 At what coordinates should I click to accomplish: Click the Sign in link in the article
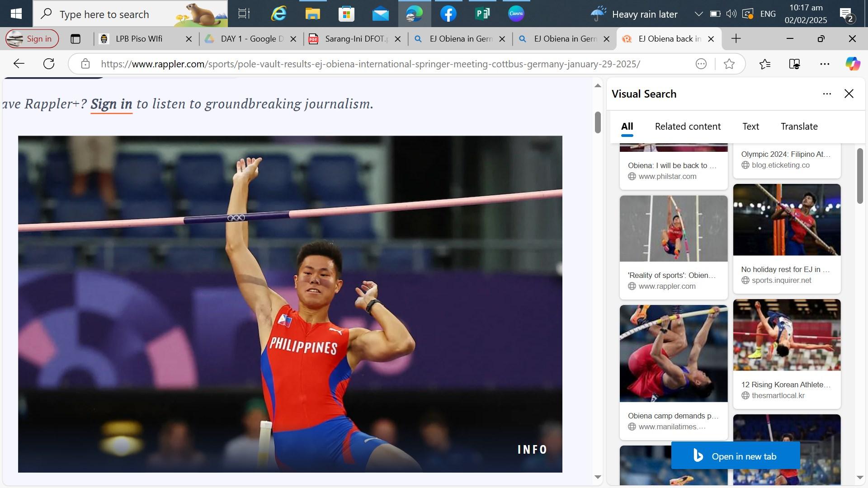click(111, 104)
